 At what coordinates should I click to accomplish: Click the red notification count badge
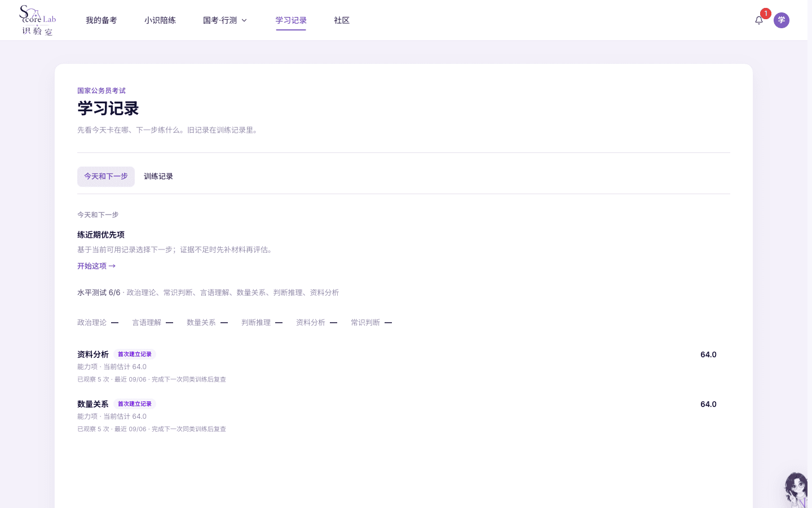coord(765,14)
